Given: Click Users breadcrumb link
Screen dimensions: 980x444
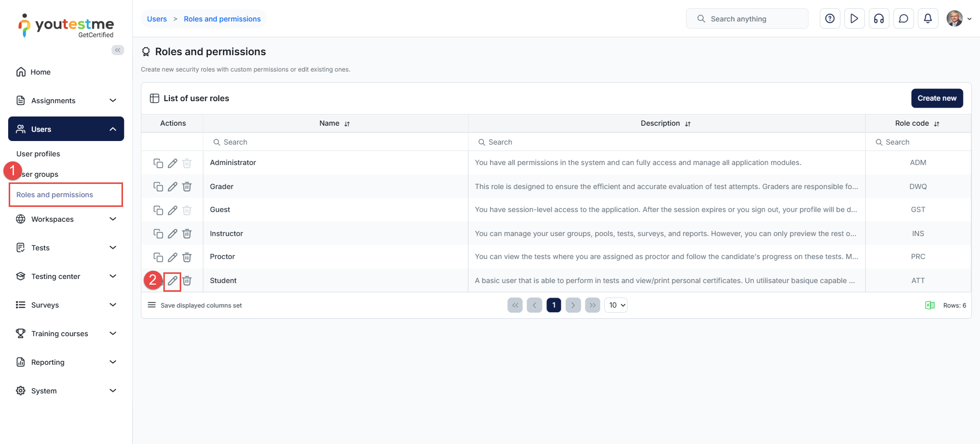Looking at the screenshot, I should point(157,19).
